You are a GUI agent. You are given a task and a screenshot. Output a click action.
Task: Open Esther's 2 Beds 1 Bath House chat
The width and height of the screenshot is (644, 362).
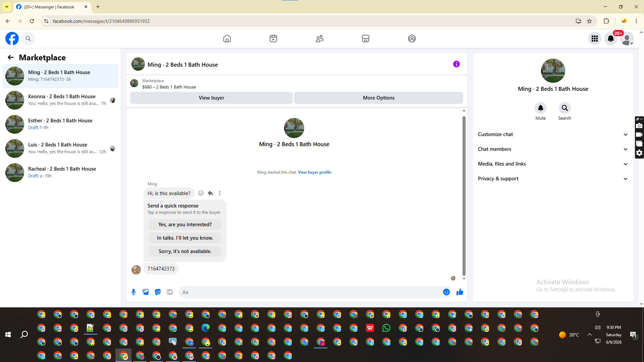pyautogui.click(x=60, y=124)
